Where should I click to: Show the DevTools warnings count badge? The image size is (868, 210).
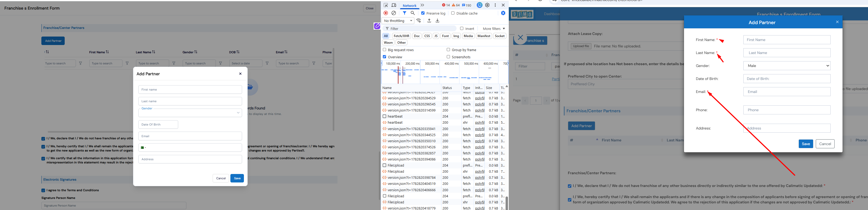click(456, 5)
